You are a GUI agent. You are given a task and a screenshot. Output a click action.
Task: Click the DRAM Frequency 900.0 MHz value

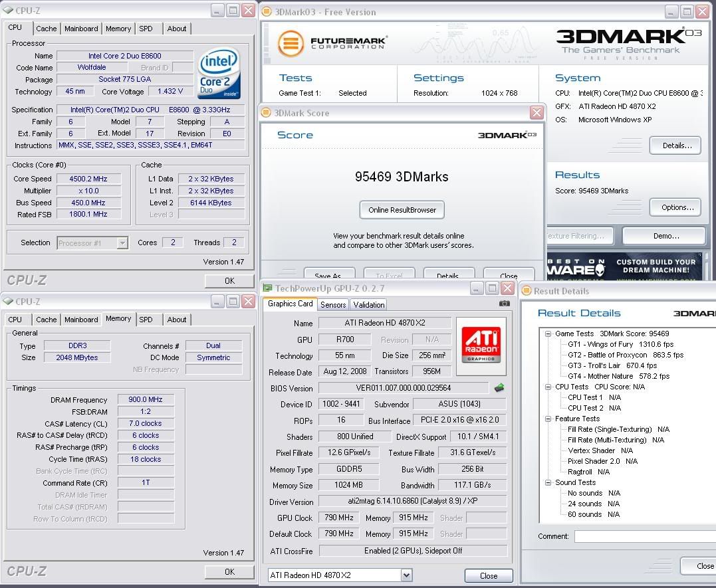(146, 399)
